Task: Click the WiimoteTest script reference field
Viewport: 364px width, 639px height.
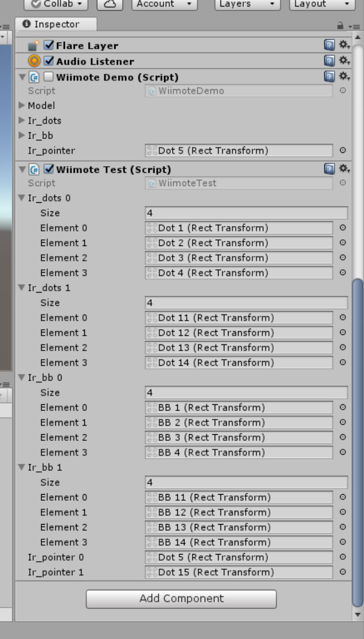Action: [239, 183]
